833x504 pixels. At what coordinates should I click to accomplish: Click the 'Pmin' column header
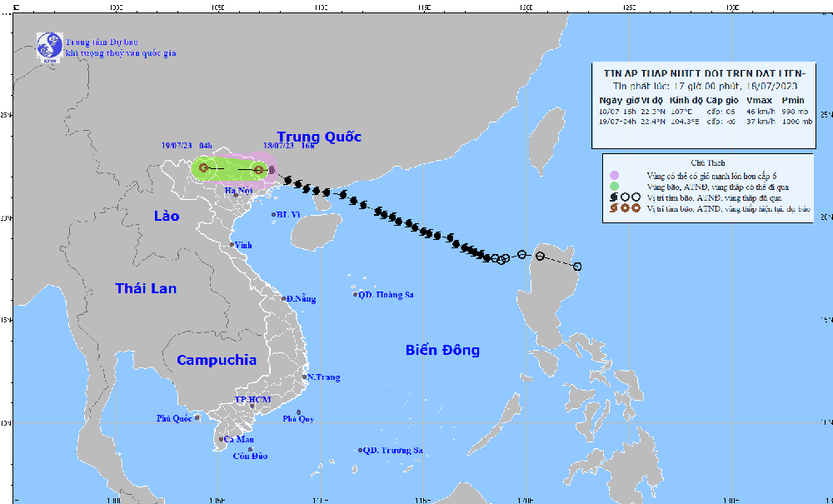[x=793, y=100]
